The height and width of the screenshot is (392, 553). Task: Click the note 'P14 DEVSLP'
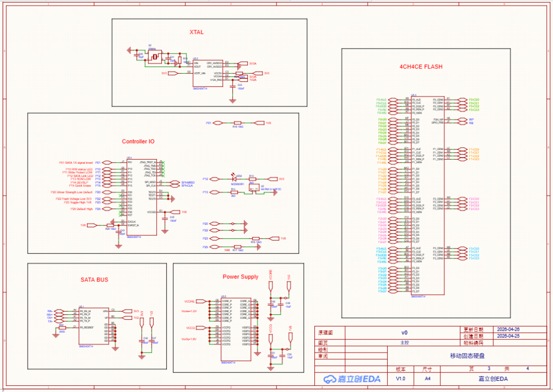pyautogui.click(x=79, y=182)
